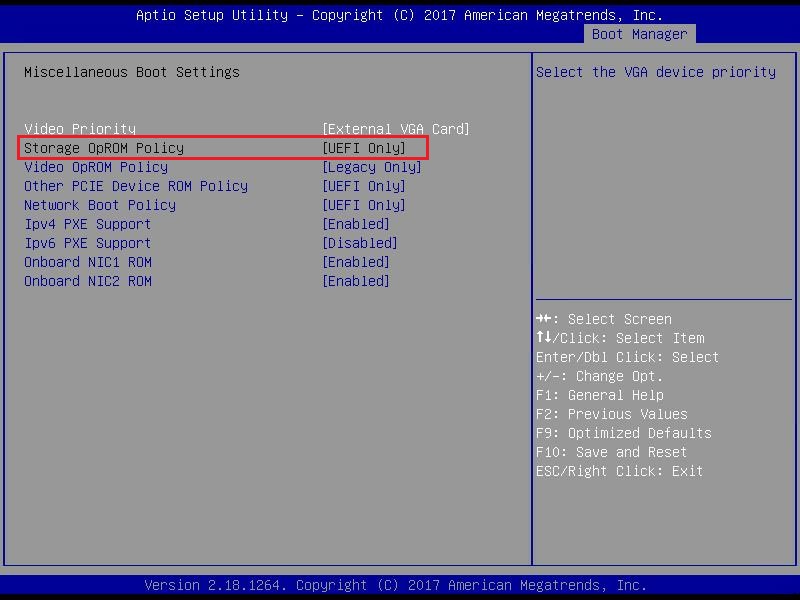Screen dimensions: 800x600
Task: Select the Storage OpROM Policy label
Action: click(x=104, y=148)
